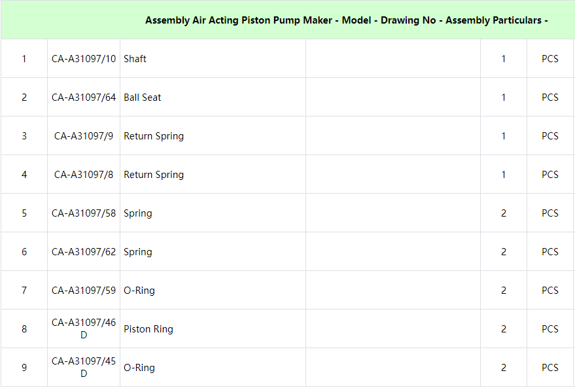Click part number CA-A31097/46 D

point(84,329)
